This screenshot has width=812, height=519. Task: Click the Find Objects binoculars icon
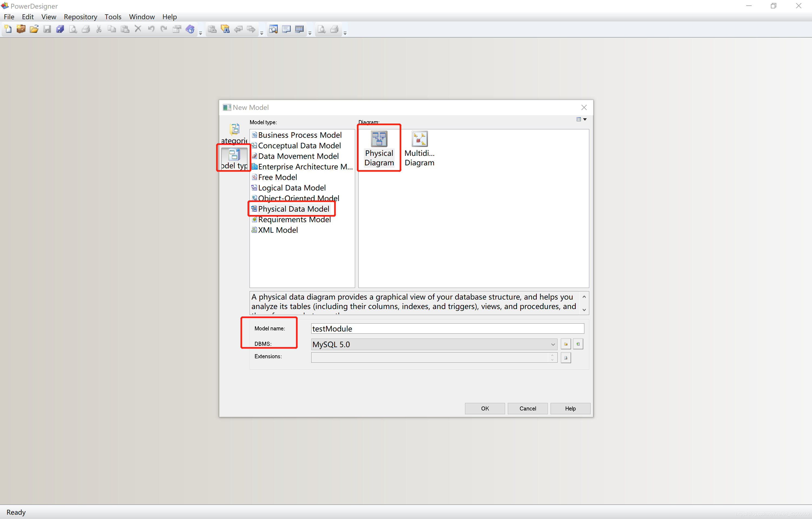(x=225, y=29)
